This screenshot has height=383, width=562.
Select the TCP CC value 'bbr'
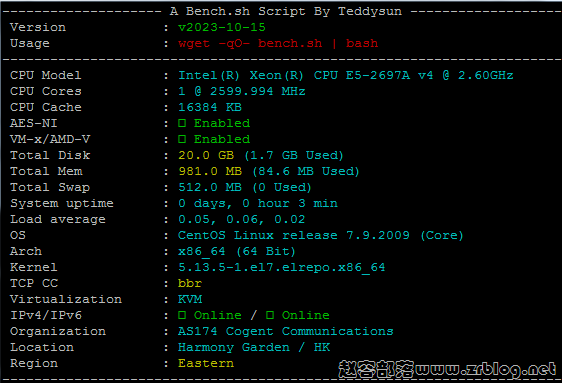pyautogui.click(x=190, y=283)
